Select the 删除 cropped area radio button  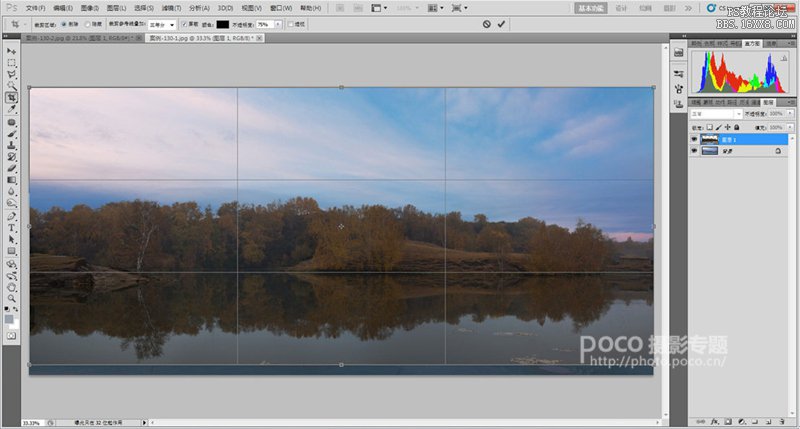[64, 24]
